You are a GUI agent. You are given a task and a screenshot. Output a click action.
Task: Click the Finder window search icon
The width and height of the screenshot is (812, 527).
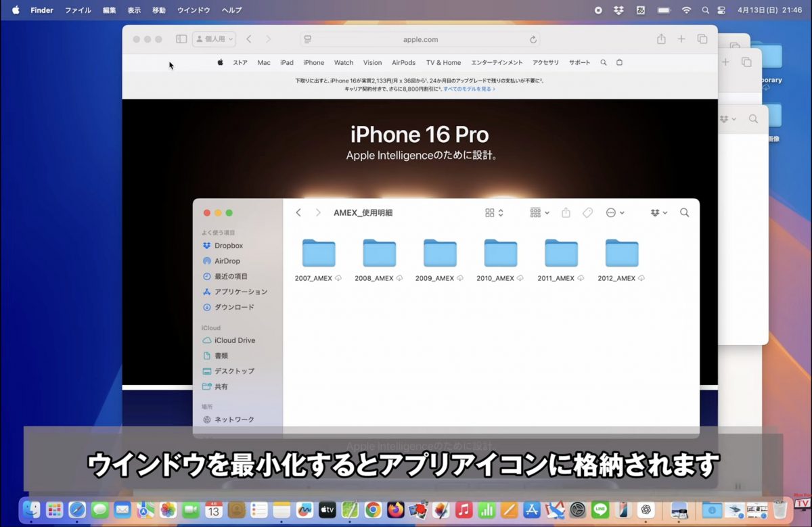[x=685, y=212]
